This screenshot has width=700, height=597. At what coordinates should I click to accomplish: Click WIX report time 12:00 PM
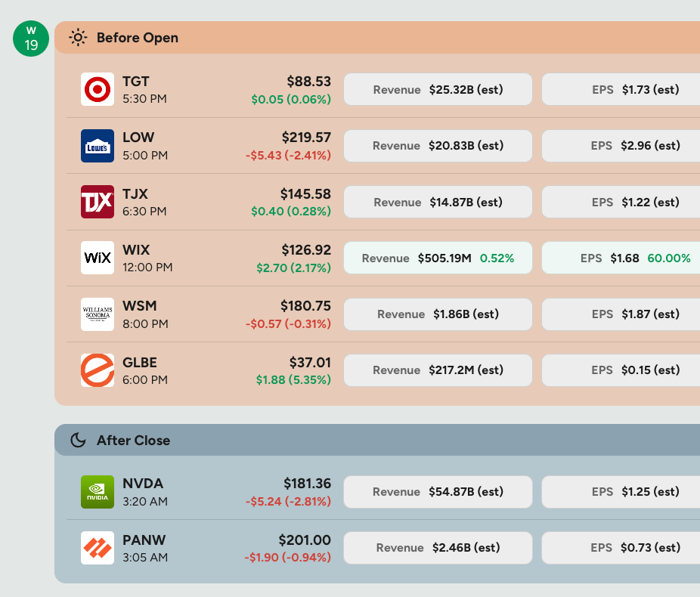tap(147, 268)
